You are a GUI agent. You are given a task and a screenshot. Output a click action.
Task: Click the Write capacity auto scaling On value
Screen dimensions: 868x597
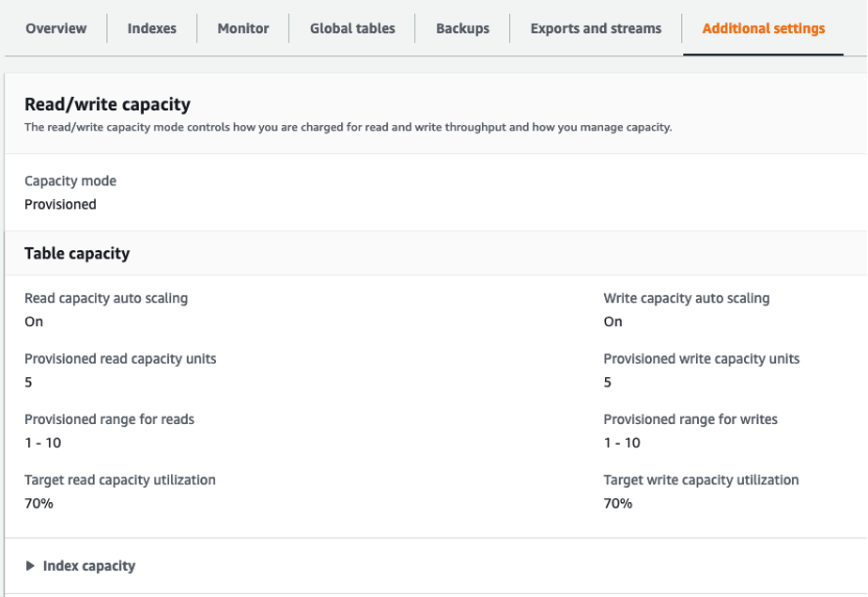tap(612, 322)
